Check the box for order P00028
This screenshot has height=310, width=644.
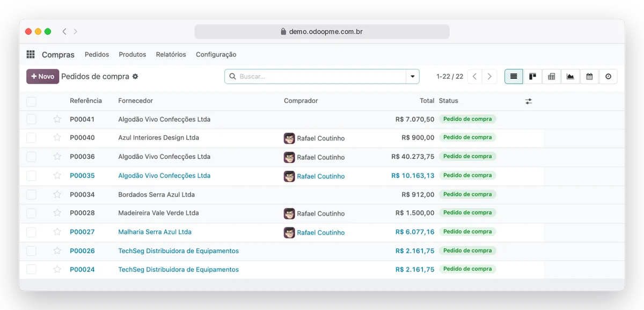tap(31, 213)
